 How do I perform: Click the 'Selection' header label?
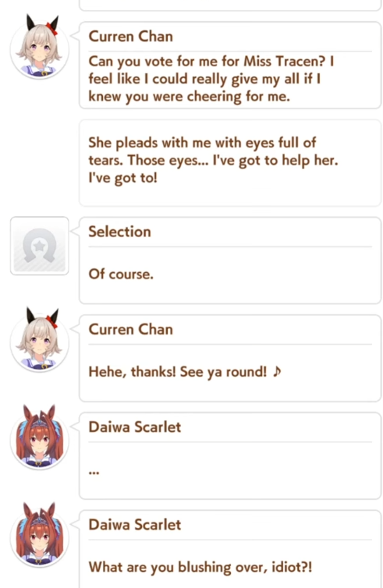(119, 232)
